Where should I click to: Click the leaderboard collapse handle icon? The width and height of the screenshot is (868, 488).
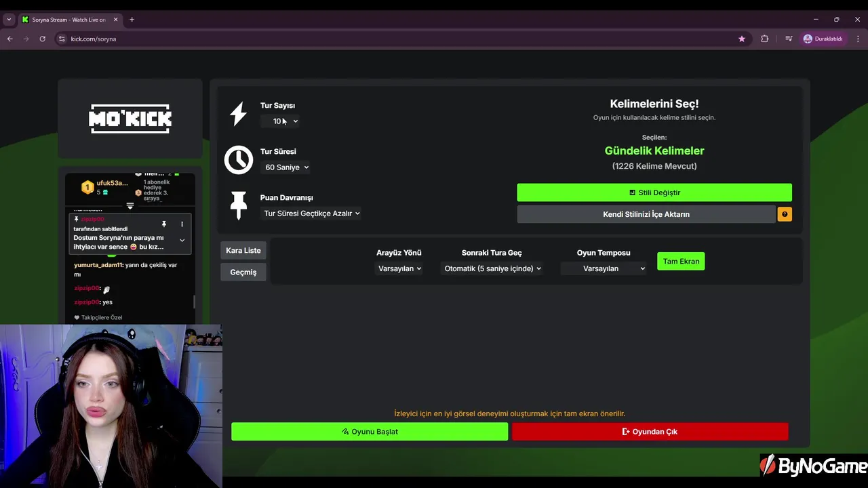point(130,205)
